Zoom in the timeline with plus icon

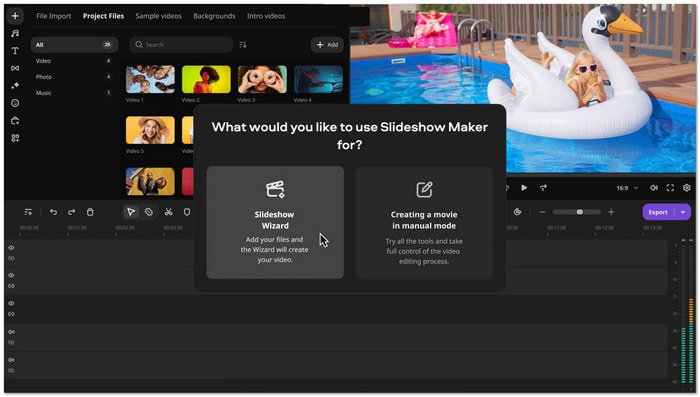(x=611, y=212)
